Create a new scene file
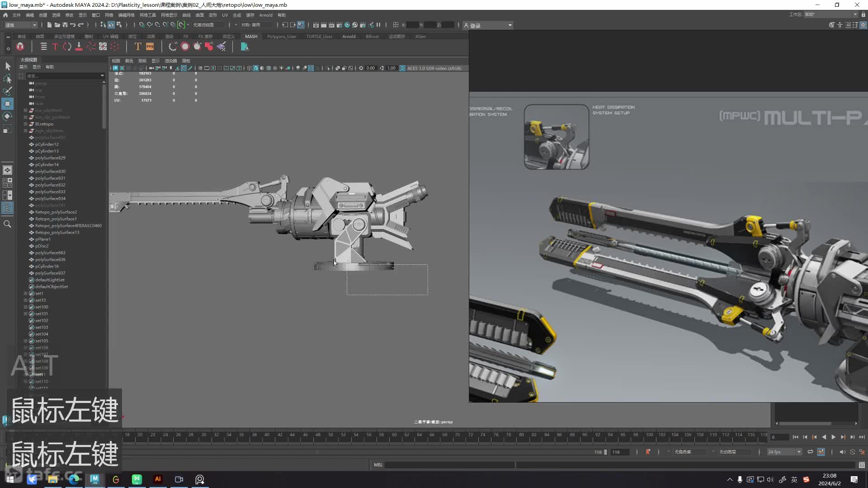Viewport: 868px width, 488px height. (x=49, y=25)
